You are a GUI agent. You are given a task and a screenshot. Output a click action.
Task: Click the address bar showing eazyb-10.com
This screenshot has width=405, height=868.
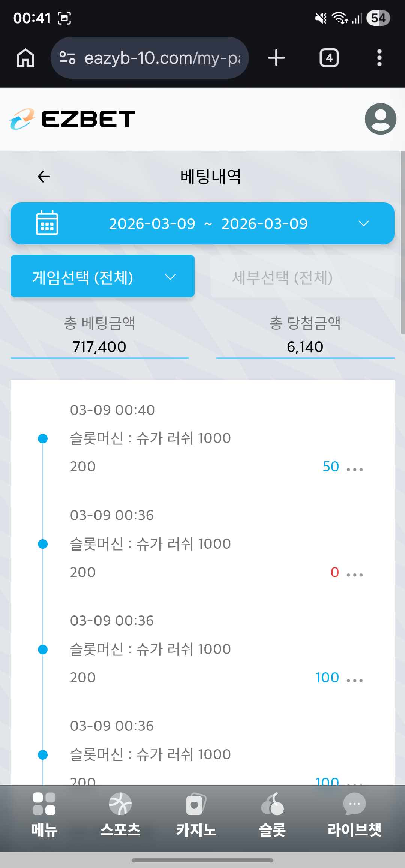pyautogui.click(x=150, y=58)
